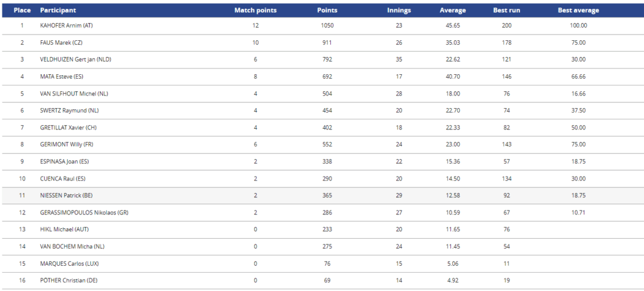Click GRETILLAT Xavier (CH) name
Image resolution: width=644 pixels, height=291 pixels.
pyautogui.click(x=69, y=128)
